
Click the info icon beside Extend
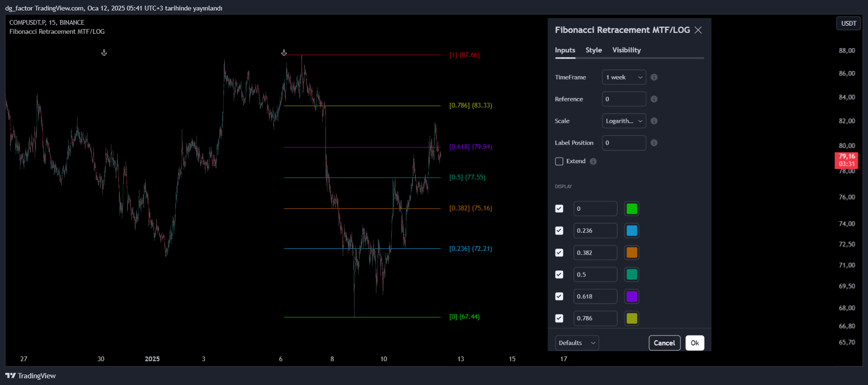point(593,161)
